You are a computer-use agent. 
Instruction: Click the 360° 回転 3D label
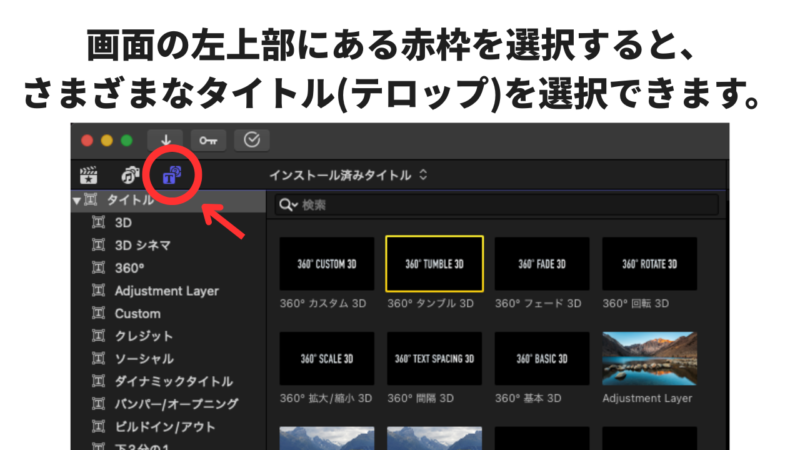(636, 304)
